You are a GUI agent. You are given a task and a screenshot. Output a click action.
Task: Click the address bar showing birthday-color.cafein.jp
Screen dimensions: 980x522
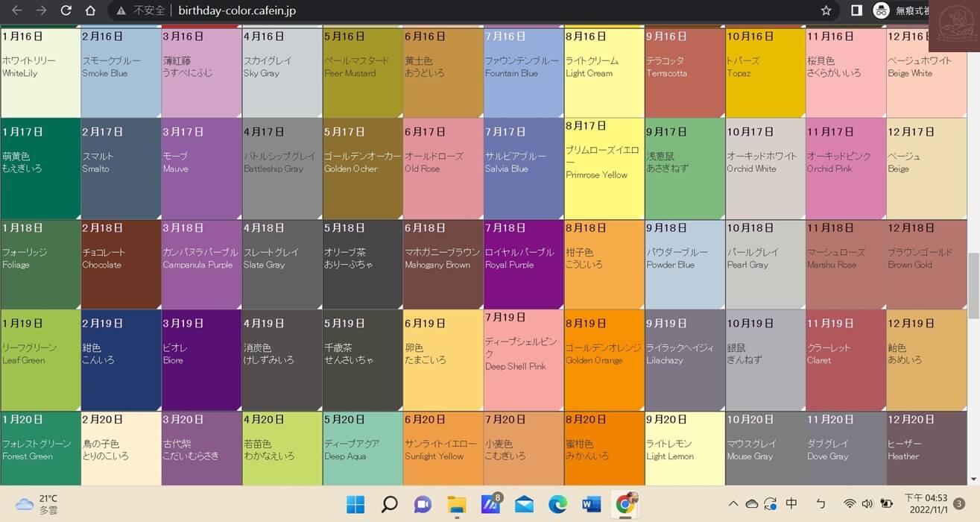pos(447,10)
